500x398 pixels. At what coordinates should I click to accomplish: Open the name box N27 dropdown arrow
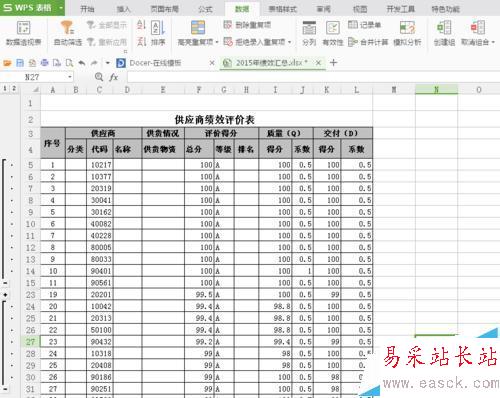(x=70, y=77)
